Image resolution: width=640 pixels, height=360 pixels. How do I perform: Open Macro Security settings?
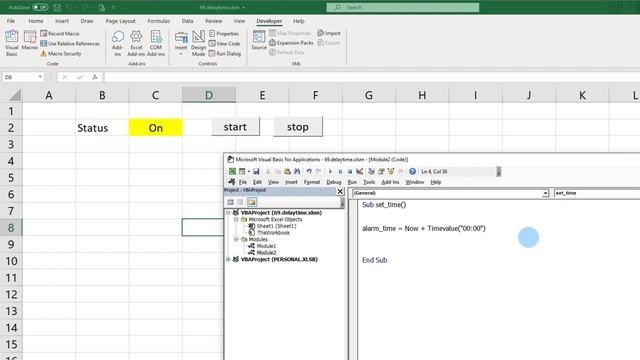click(x=61, y=53)
